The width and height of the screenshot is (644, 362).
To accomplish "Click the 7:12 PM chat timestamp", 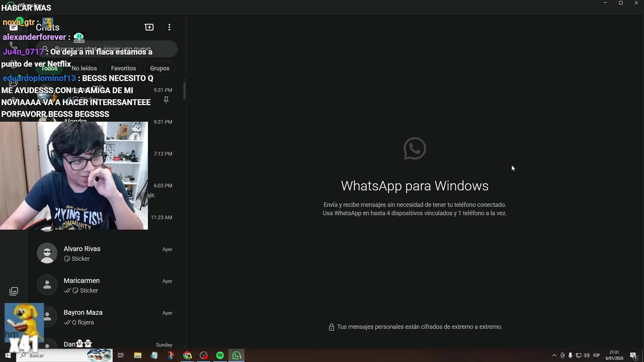I will click(163, 154).
